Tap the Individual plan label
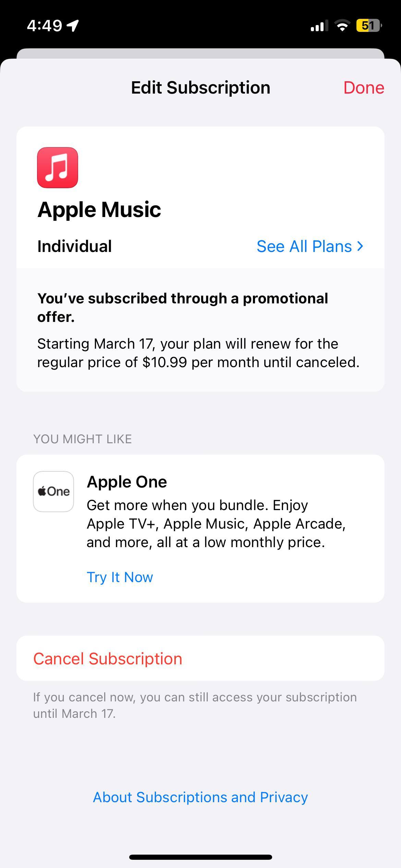 point(75,246)
